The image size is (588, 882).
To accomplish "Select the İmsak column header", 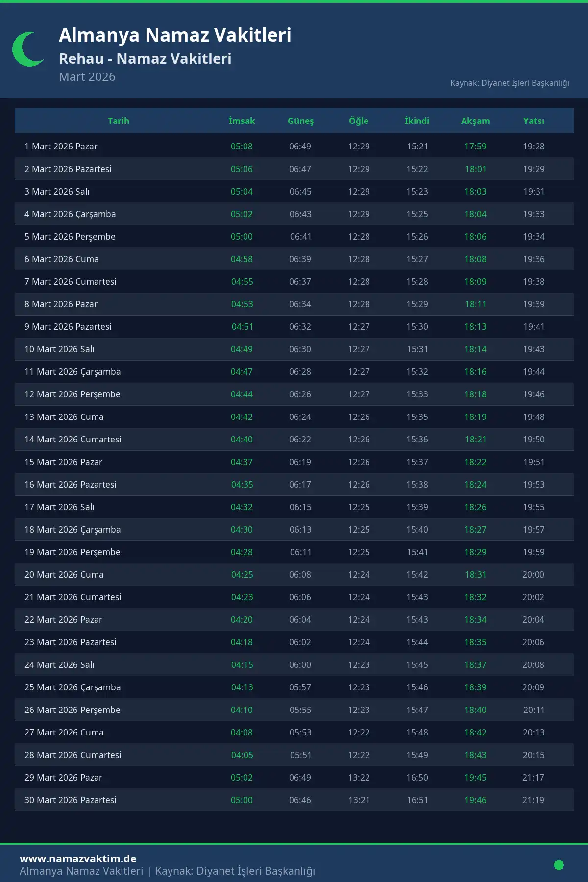I will tap(242, 121).
